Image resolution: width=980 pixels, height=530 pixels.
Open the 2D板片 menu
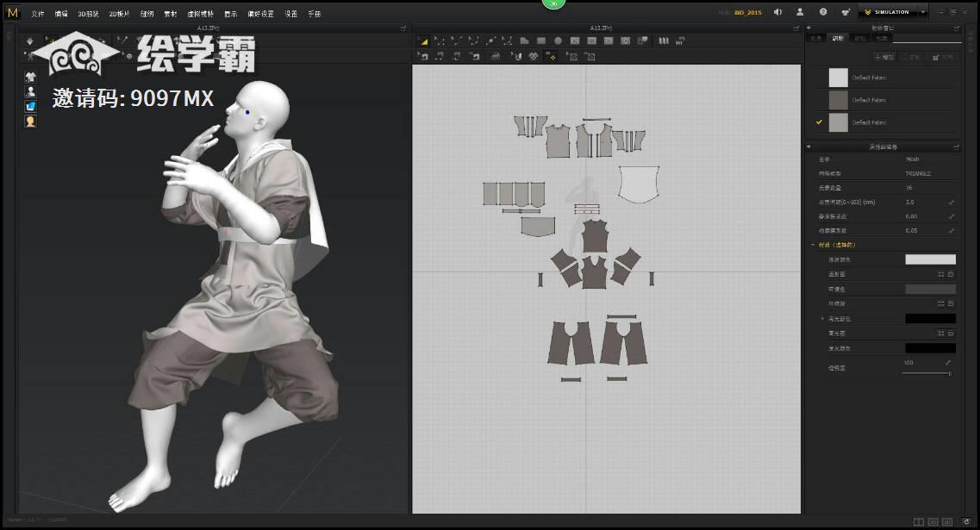tap(119, 14)
